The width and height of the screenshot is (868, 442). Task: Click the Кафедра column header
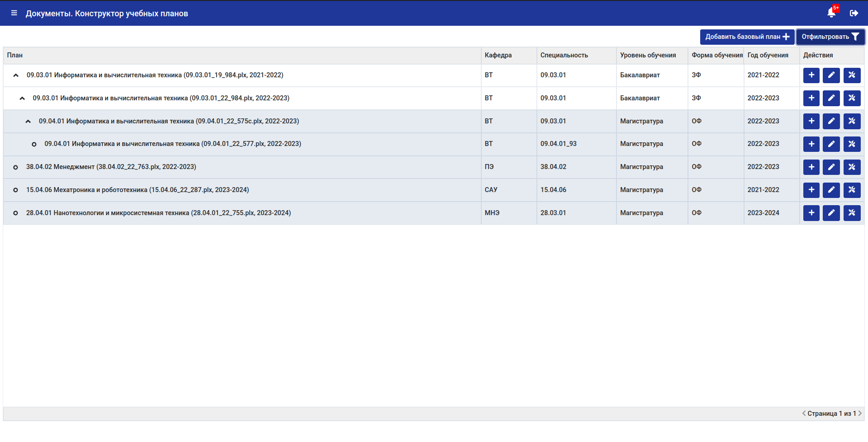point(498,55)
